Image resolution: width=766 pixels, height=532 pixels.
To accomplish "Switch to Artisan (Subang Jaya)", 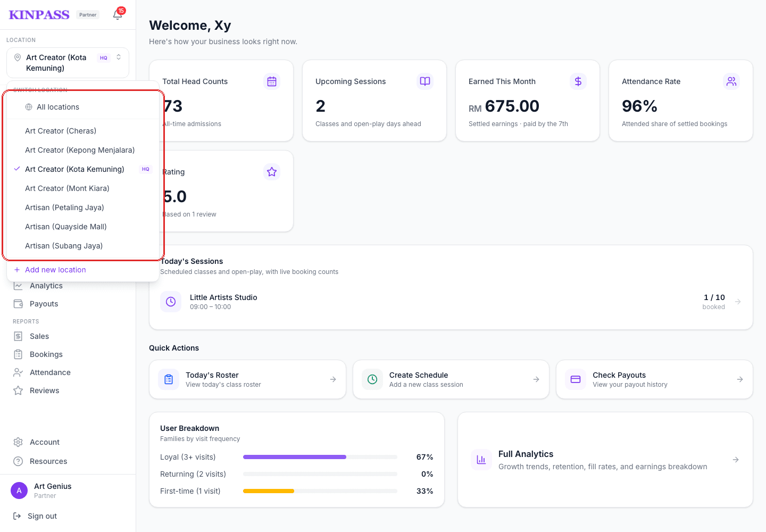I will 83,246.
